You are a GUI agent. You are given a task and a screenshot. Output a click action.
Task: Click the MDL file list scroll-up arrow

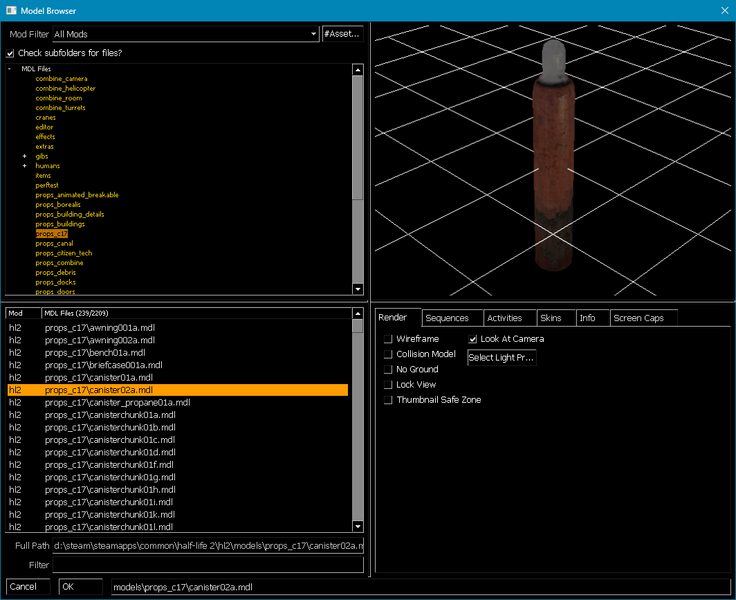coord(358,314)
